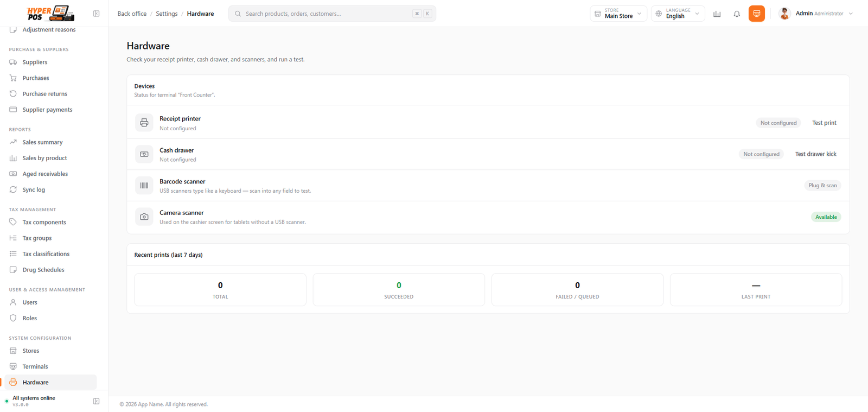
Task: Click the Admin avatar picture
Action: 784,14
